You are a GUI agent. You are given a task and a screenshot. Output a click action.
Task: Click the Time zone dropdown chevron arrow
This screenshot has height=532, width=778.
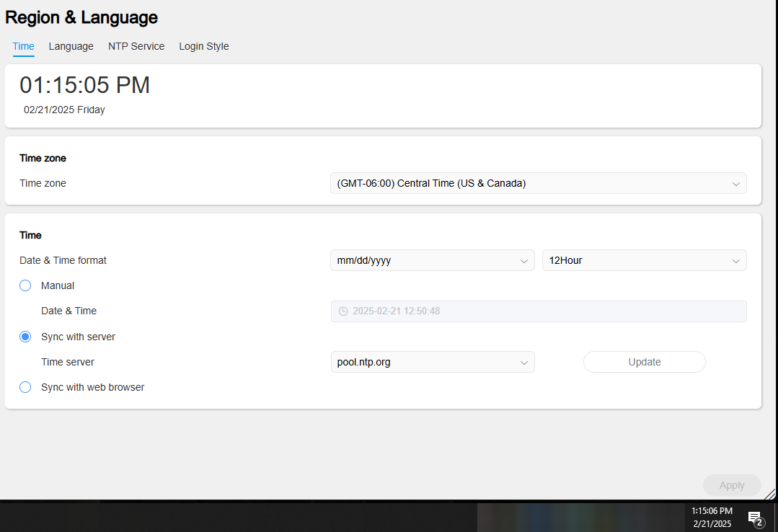(736, 184)
